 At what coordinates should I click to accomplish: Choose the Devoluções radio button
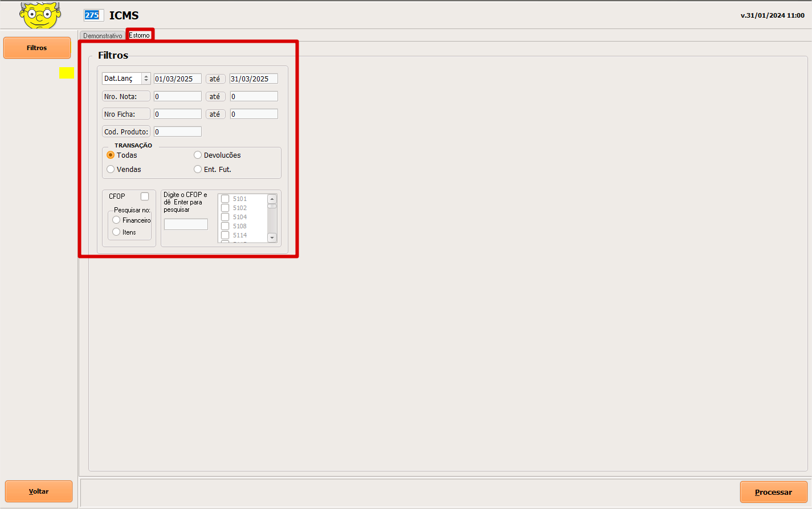198,155
